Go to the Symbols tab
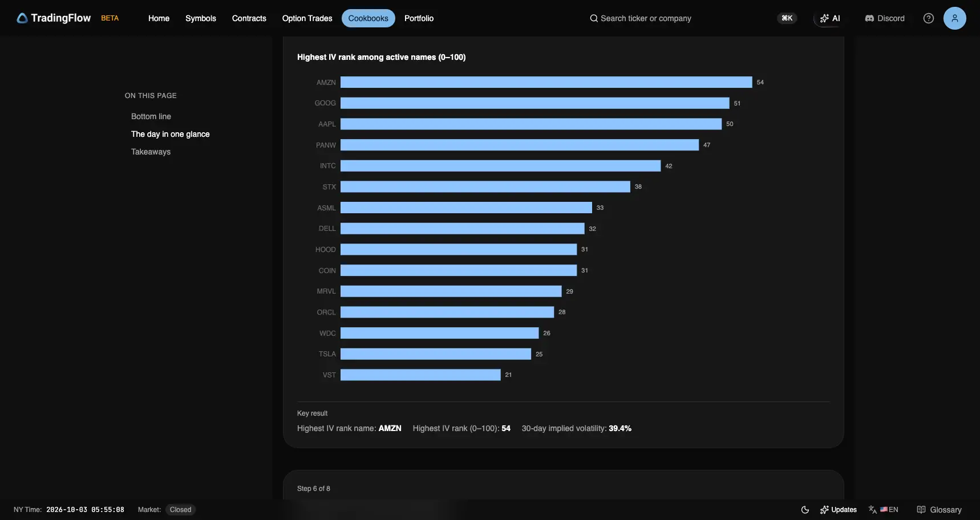This screenshot has width=980, height=520. pyautogui.click(x=201, y=18)
